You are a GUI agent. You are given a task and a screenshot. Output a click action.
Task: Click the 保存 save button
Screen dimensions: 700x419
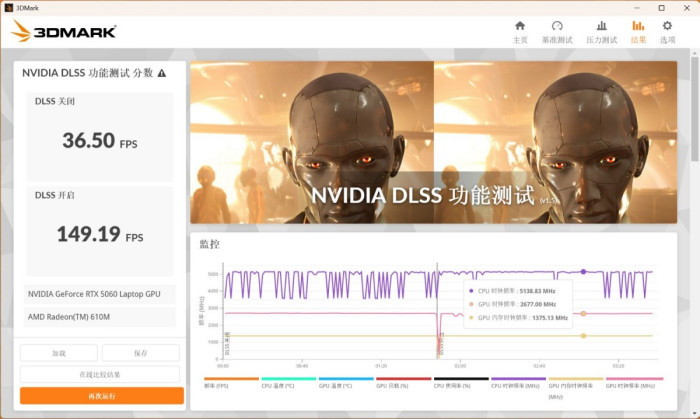click(x=141, y=353)
